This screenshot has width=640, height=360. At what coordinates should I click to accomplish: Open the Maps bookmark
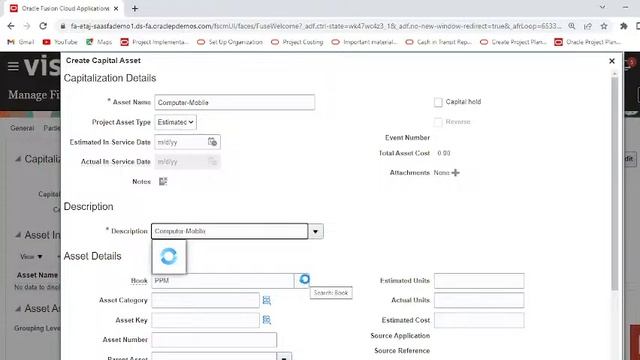(x=99, y=42)
